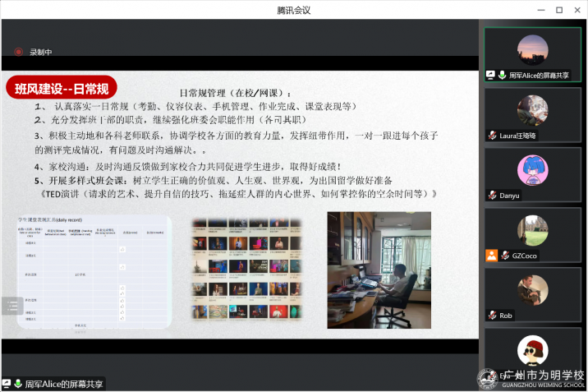Click the student daily record table image
The image size is (588, 392).
click(x=94, y=272)
